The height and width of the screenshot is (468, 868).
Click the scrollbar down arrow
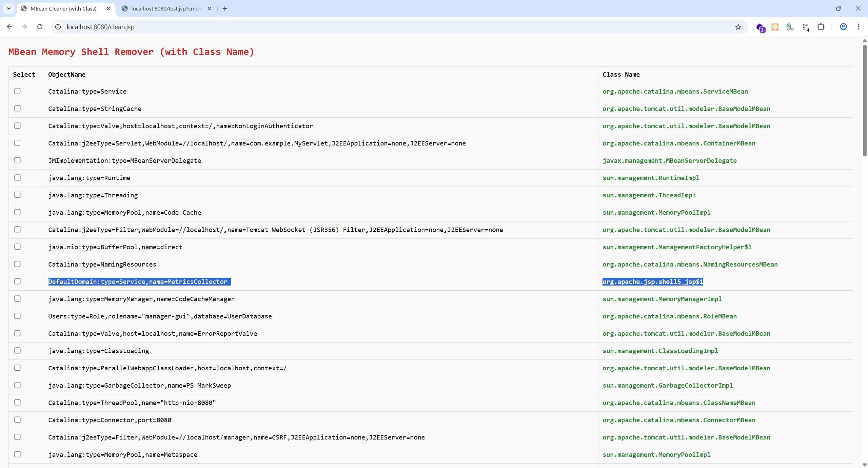click(x=865, y=465)
